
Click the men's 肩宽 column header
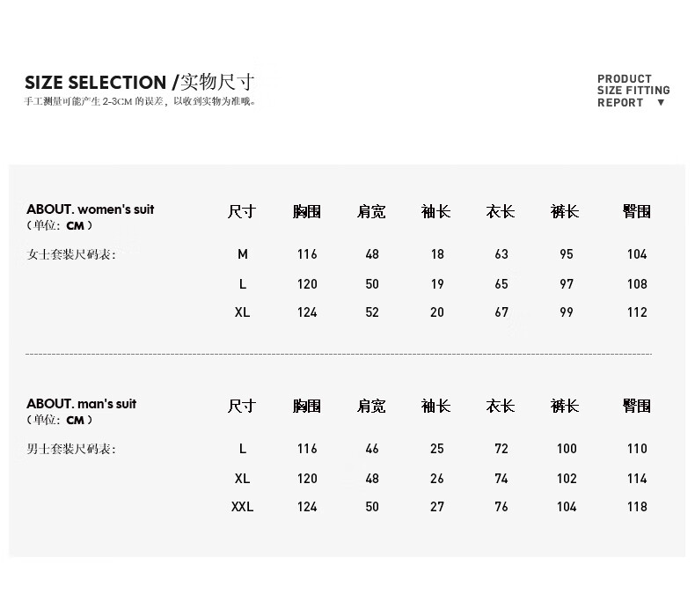tap(371, 406)
